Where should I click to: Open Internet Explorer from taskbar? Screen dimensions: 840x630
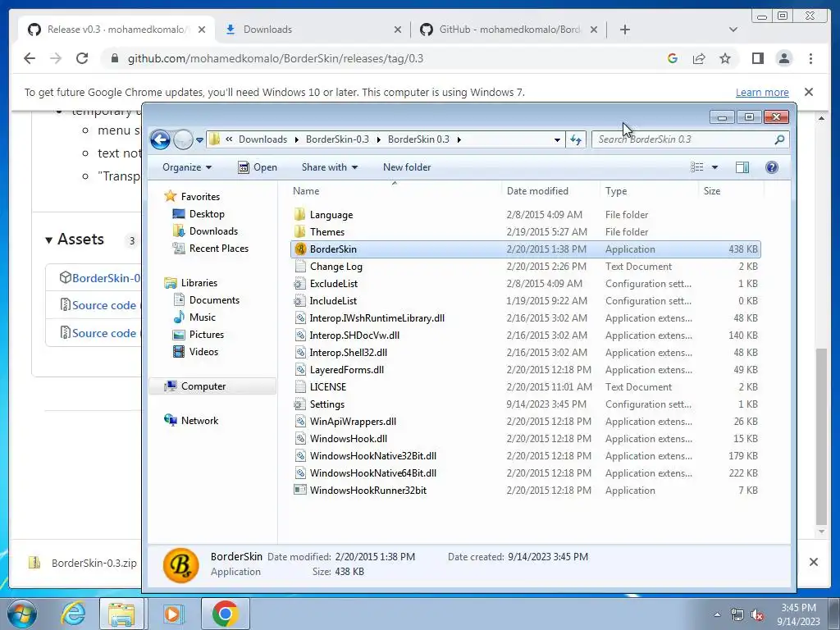pos(73,614)
